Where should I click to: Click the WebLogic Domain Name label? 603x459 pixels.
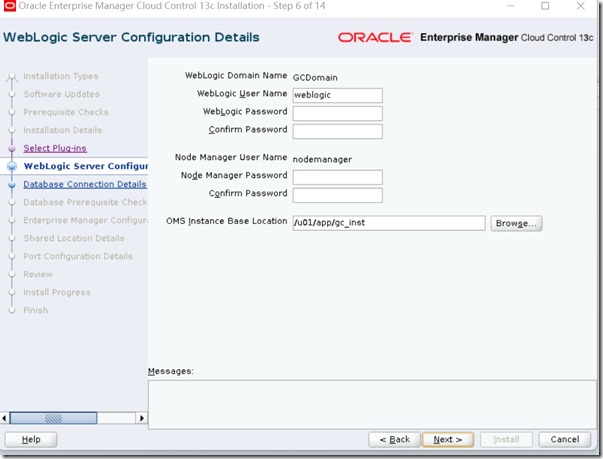[x=236, y=75]
